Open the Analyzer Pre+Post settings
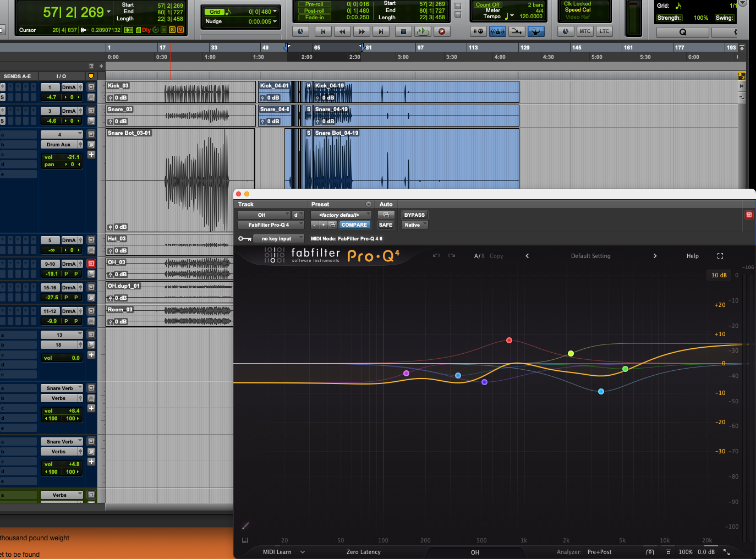Screen dimensions: 756x559 click(x=600, y=552)
